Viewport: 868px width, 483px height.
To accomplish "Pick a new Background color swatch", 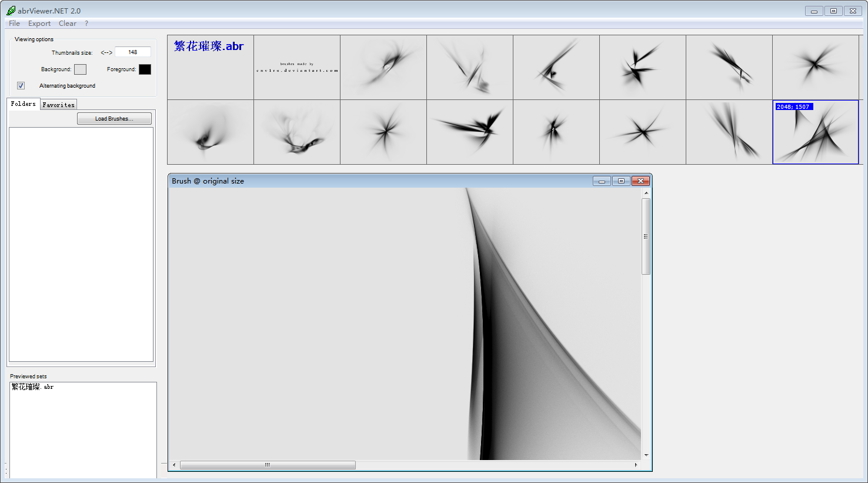I will [x=81, y=69].
